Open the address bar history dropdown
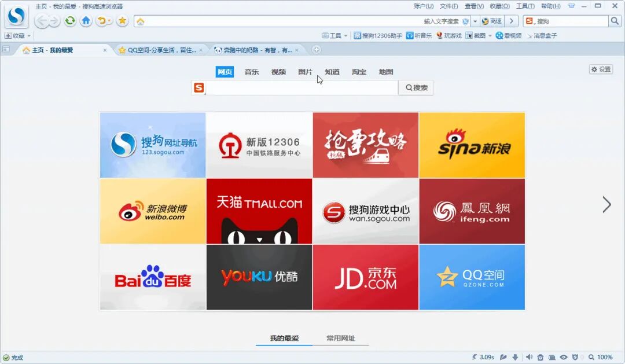625x364 pixels. click(475, 21)
